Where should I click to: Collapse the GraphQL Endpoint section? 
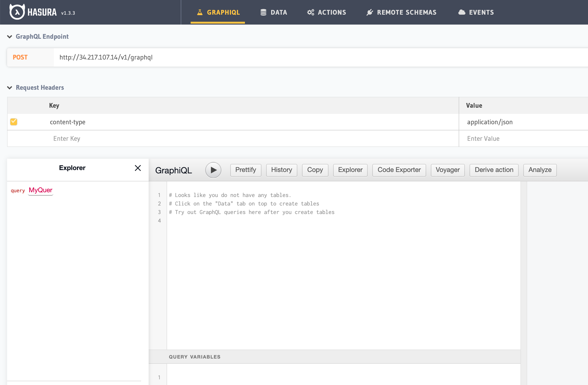10,37
